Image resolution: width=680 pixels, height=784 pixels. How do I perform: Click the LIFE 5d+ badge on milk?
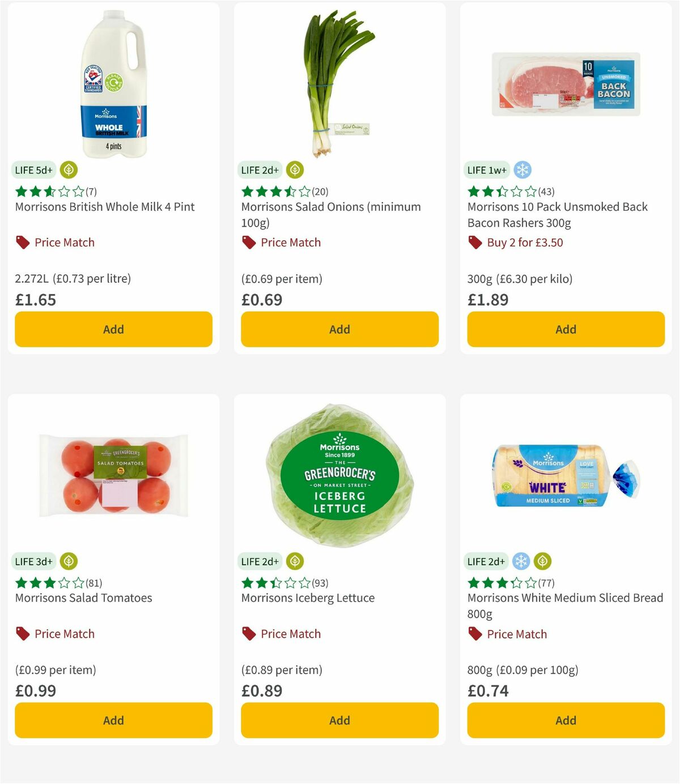tap(33, 169)
